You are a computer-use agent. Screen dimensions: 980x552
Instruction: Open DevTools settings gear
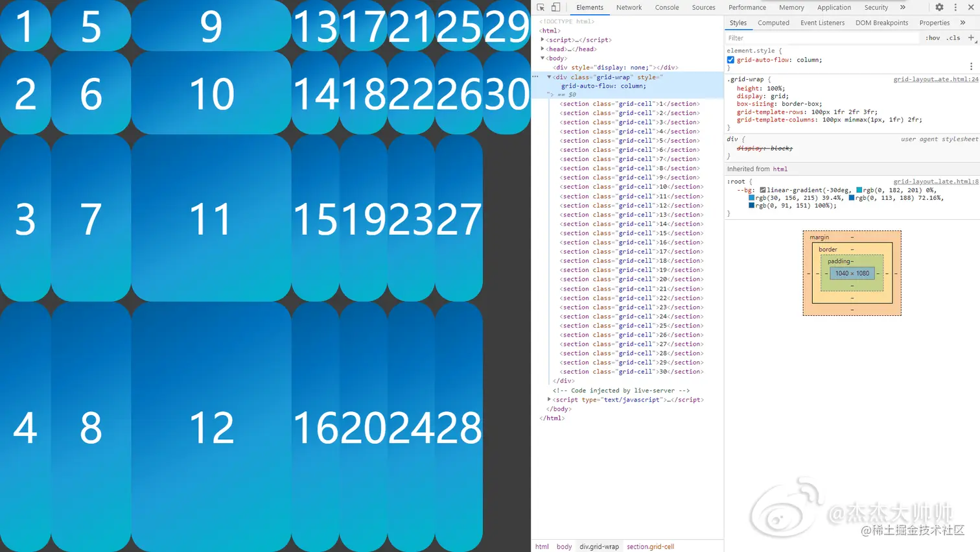click(x=939, y=7)
